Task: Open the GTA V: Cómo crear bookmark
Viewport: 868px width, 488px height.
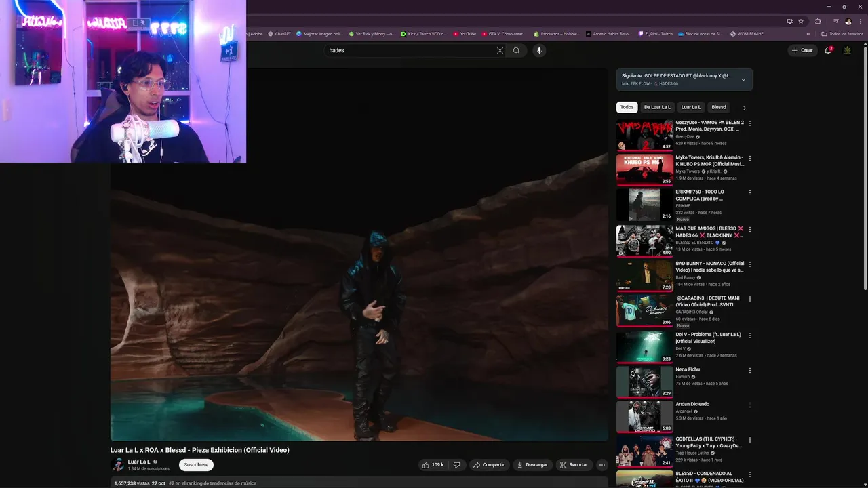Action: pyautogui.click(x=504, y=33)
